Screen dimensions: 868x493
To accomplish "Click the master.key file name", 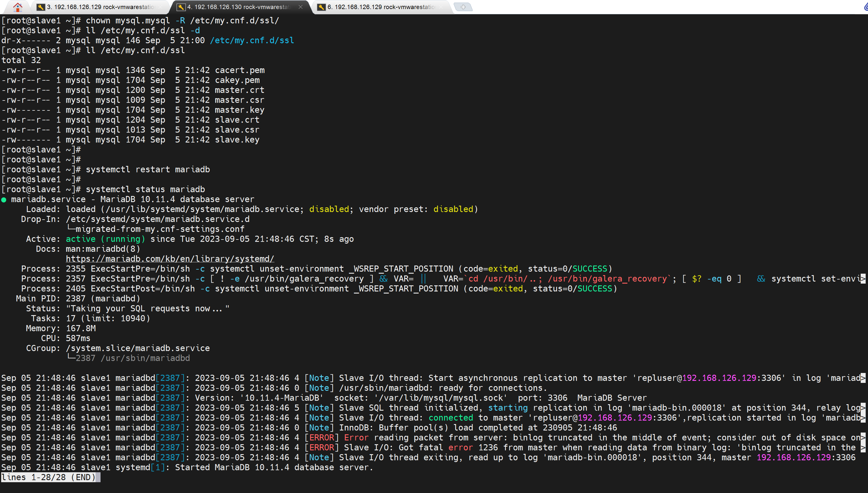I will (240, 110).
